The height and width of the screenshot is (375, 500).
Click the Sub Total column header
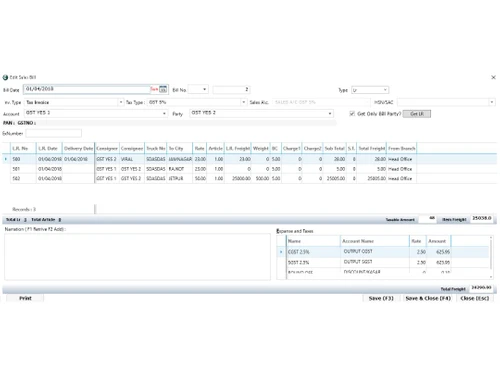[x=335, y=148]
